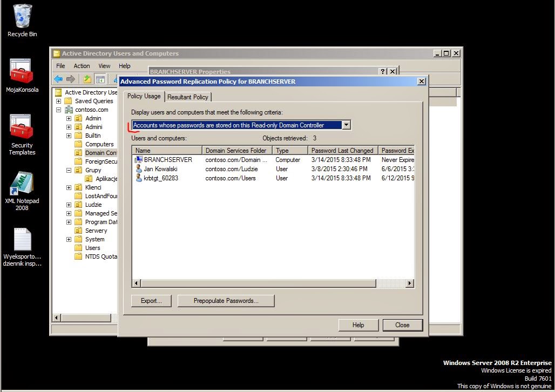
Task: Click horizontal scrollbar thumb in user list
Action: coord(258,283)
